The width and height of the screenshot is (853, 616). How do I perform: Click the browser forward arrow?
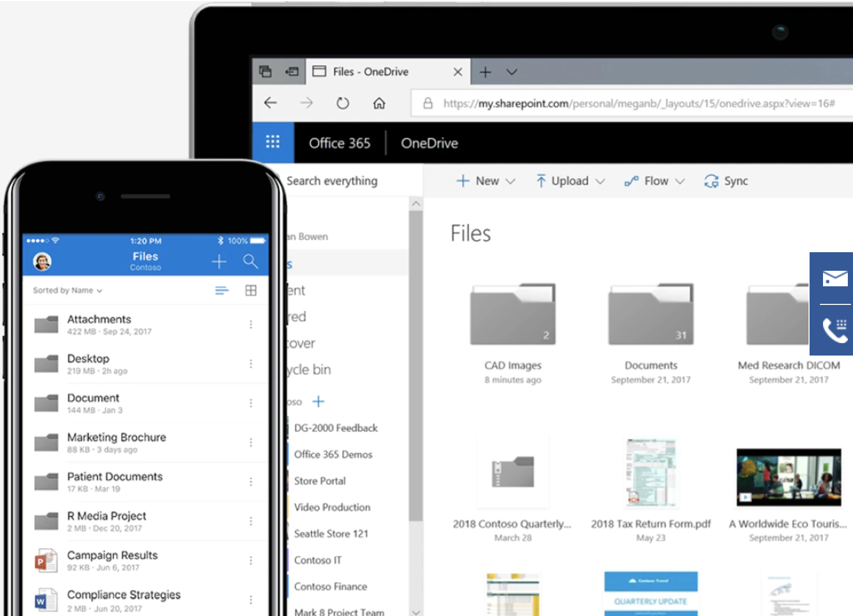[307, 103]
